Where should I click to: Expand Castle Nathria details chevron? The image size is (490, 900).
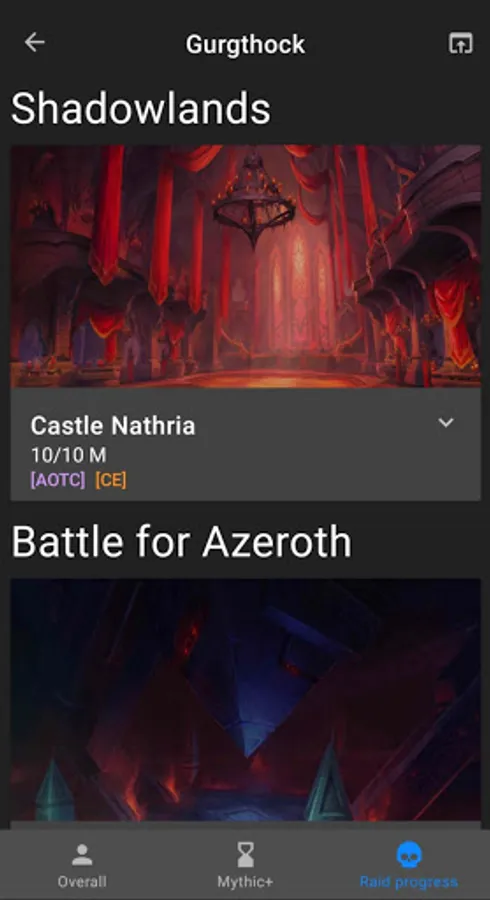pos(446,422)
